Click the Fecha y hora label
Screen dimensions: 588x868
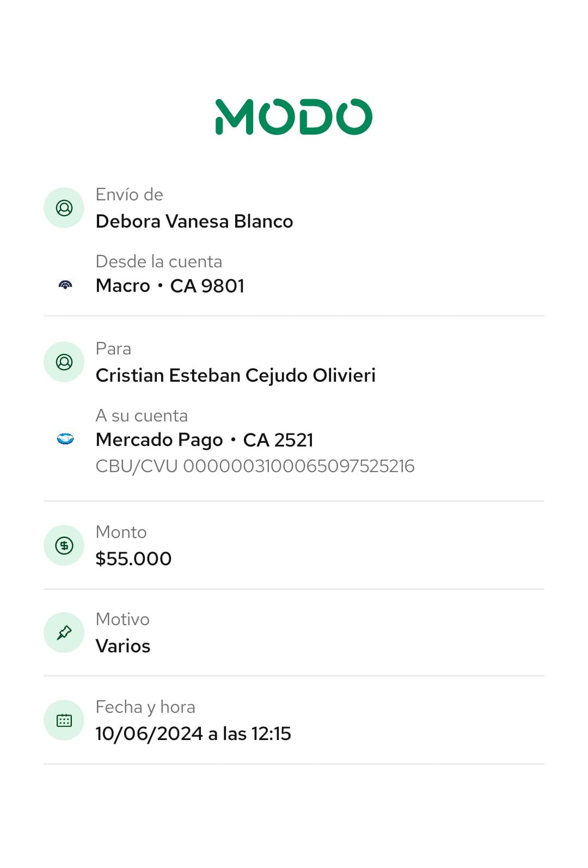click(145, 707)
